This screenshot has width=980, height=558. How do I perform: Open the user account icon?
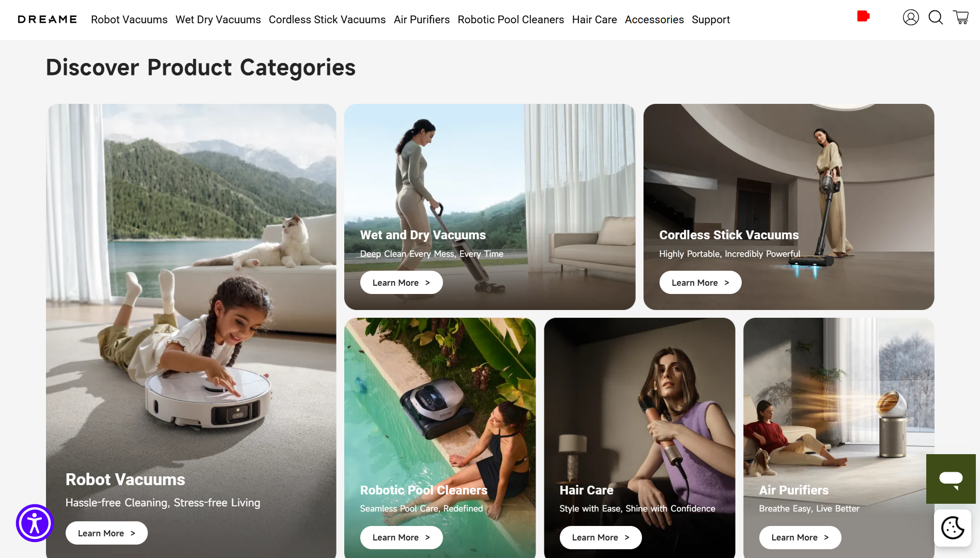[911, 18]
